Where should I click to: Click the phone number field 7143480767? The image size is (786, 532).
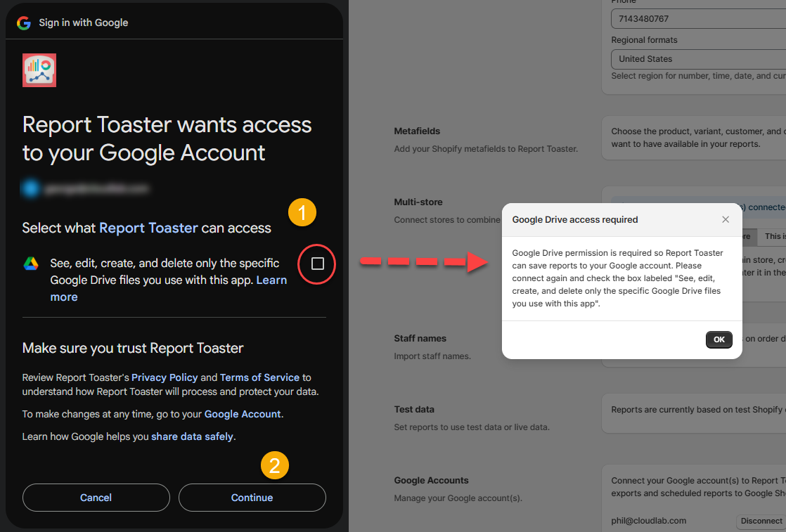click(698, 18)
